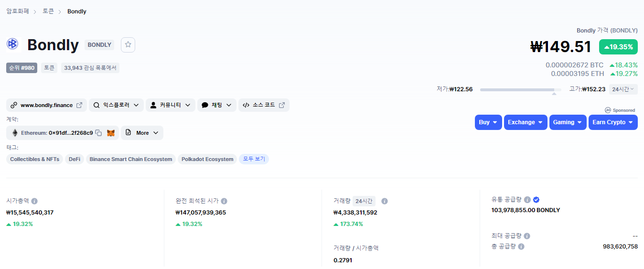Expand the More contracts dropdown

point(142,133)
